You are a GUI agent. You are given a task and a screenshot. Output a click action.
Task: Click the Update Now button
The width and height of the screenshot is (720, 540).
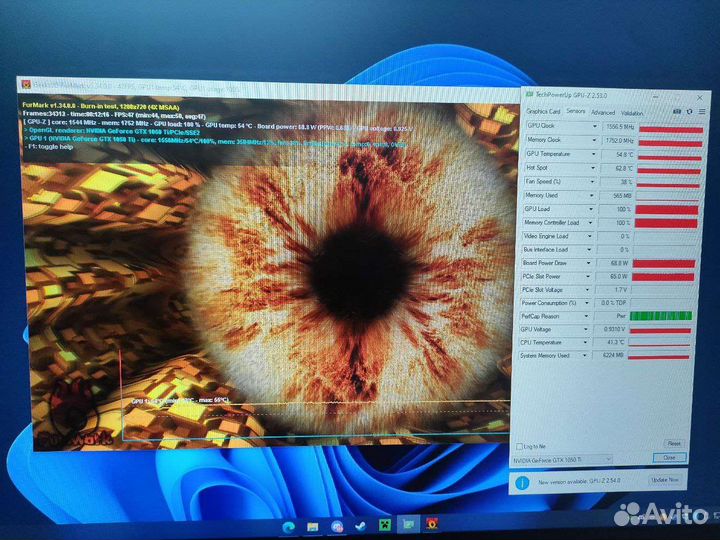665,479
